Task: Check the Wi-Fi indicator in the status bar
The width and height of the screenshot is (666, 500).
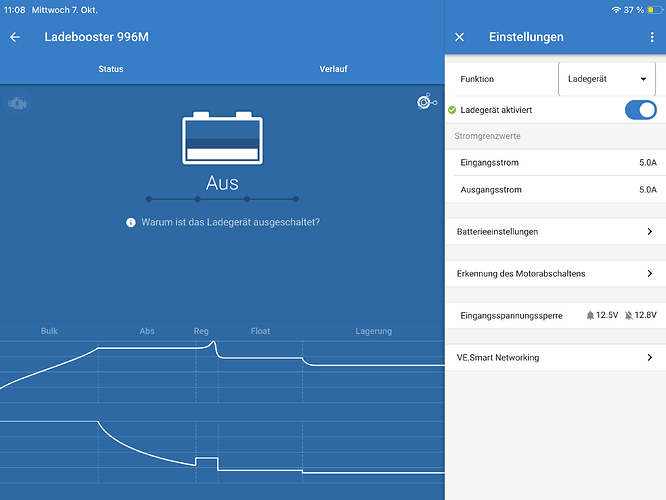Action: tap(616, 10)
